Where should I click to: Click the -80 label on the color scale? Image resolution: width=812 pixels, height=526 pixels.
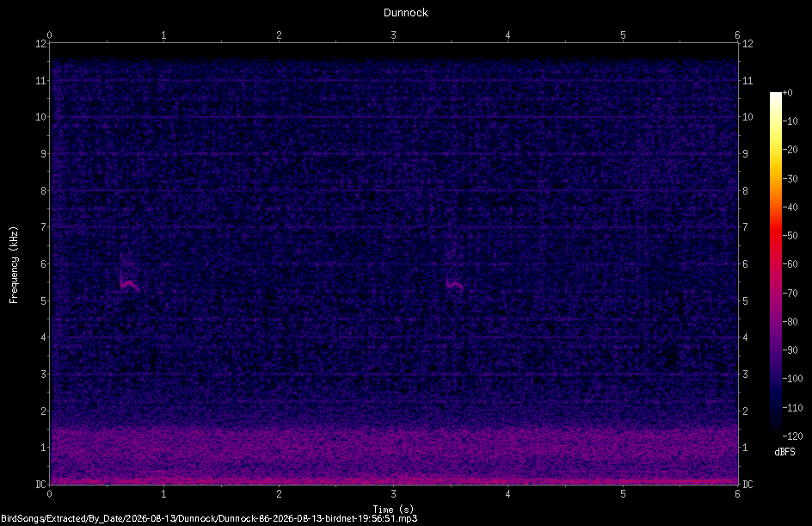tap(790, 322)
